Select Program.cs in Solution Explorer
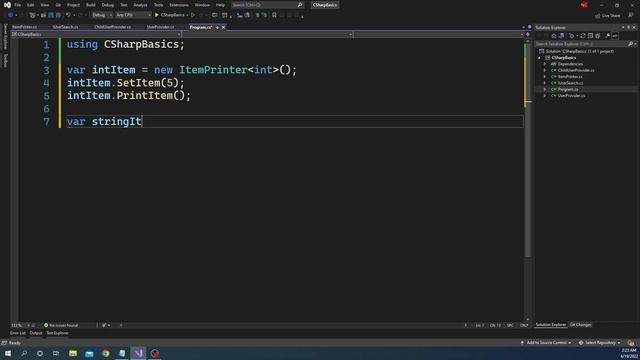The image size is (640, 360). 567,89
